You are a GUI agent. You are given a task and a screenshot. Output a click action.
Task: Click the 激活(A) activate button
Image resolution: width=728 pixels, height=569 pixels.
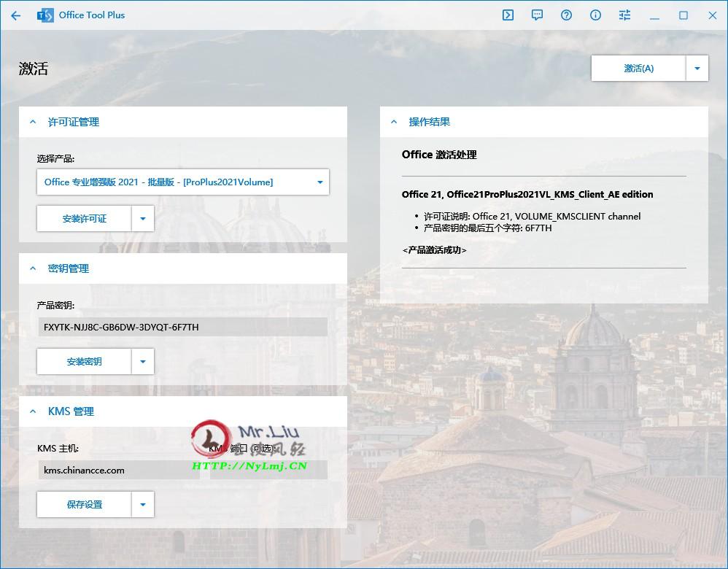tap(638, 69)
